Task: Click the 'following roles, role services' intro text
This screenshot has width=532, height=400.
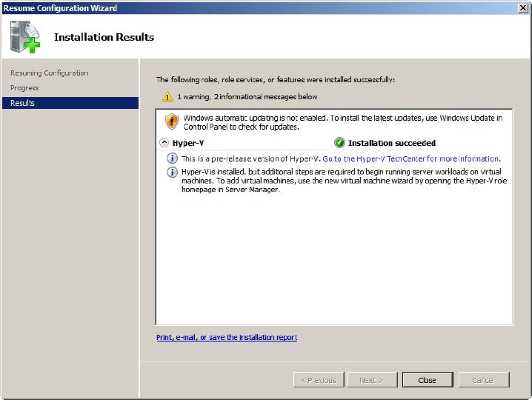Action: 276,79
